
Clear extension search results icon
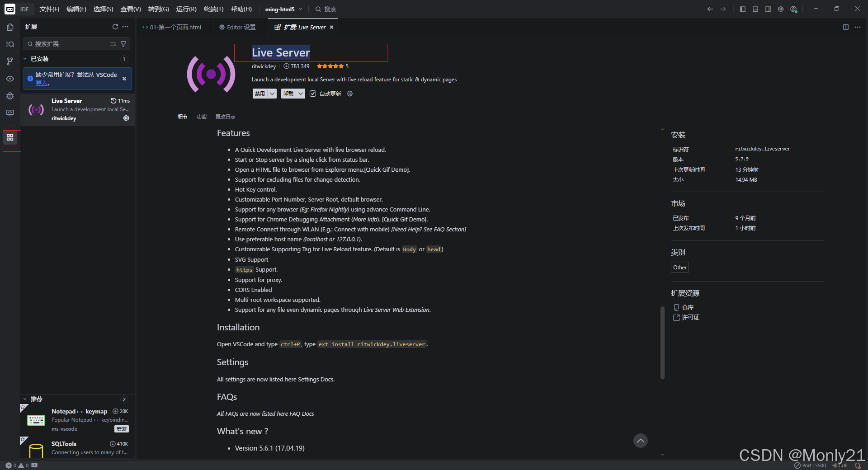click(113, 44)
